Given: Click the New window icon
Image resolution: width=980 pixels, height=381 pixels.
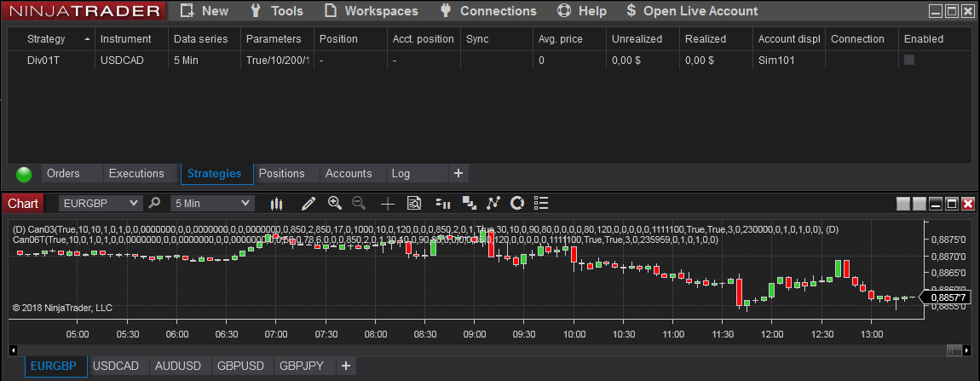Looking at the screenshot, I should click(x=187, y=10).
